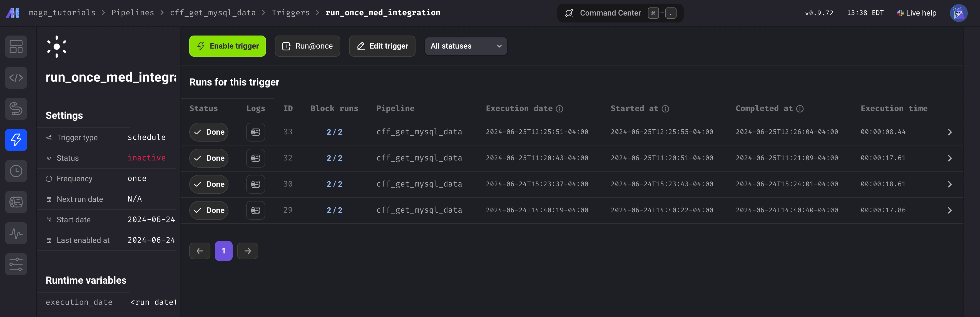
Task: Click Done status of run 32
Action: pyautogui.click(x=209, y=158)
